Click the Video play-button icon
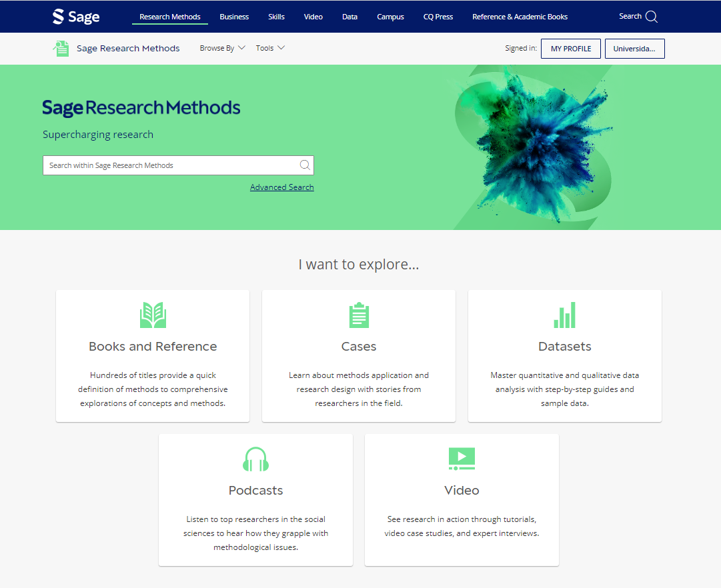Screen dimensions: 721x588 click(x=462, y=459)
